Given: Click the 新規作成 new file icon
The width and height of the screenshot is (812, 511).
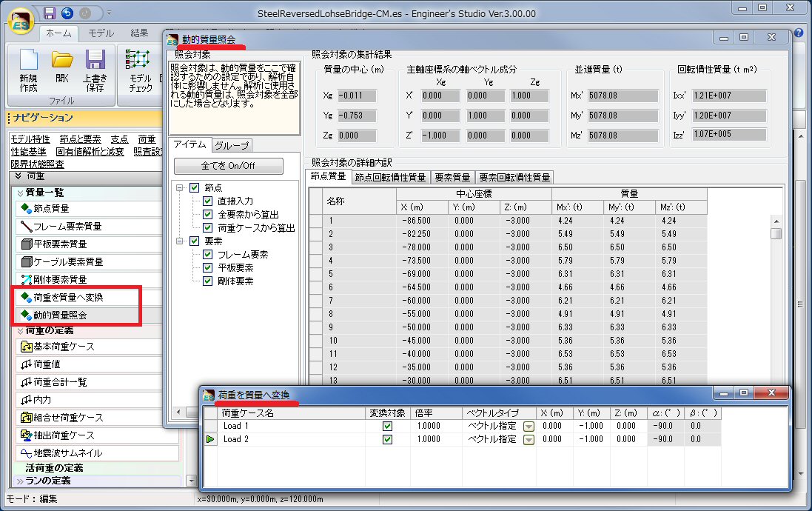Looking at the screenshot, I should point(28,71).
